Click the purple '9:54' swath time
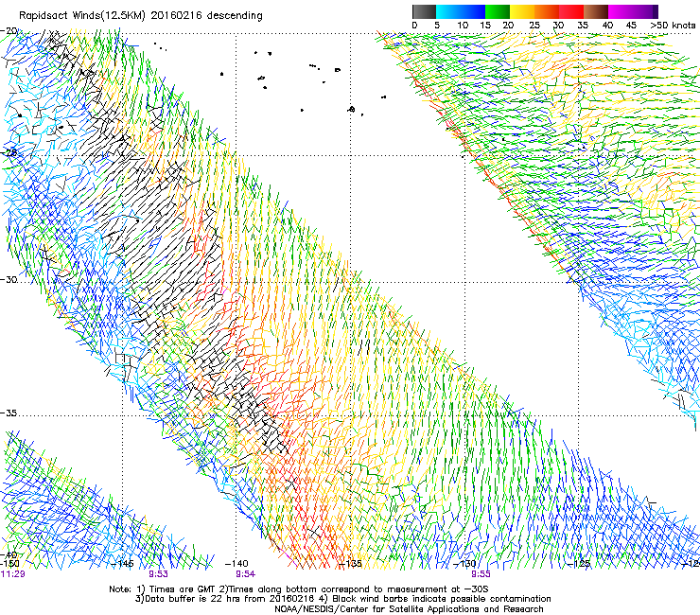The image size is (700, 615). click(246, 574)
